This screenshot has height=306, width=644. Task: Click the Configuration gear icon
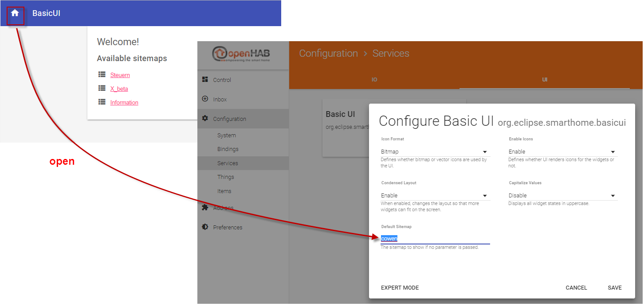pos(205,118)
